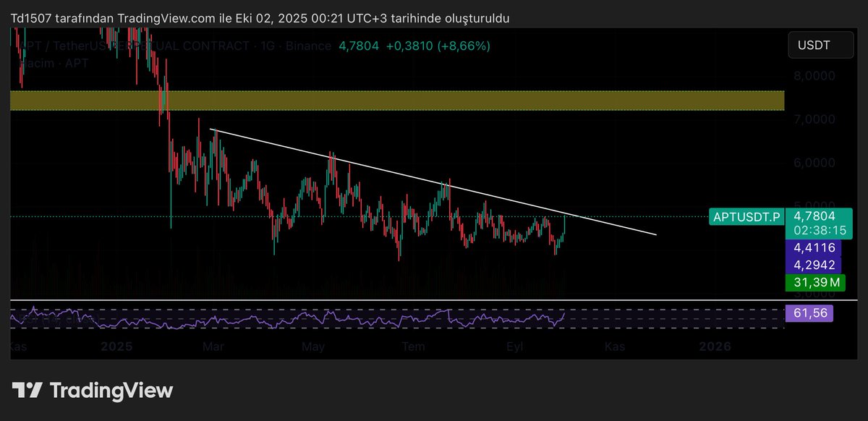This screenshot has width=868, height=421.
Task: Click the 7,0000 price axis level
Action: (x=814, y=119)
